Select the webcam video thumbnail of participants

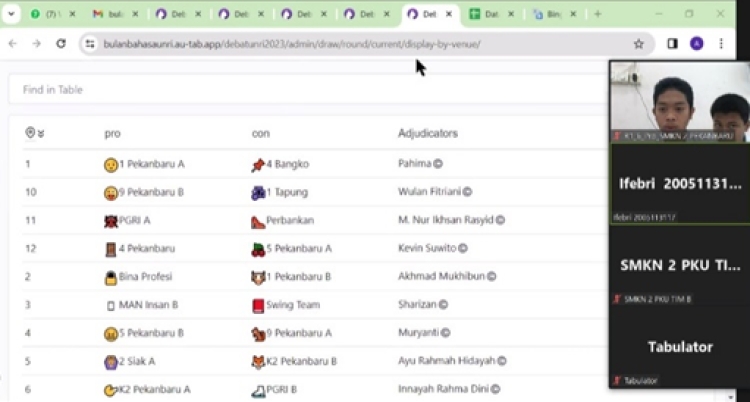pyautogui.click(x=679, y=101)
